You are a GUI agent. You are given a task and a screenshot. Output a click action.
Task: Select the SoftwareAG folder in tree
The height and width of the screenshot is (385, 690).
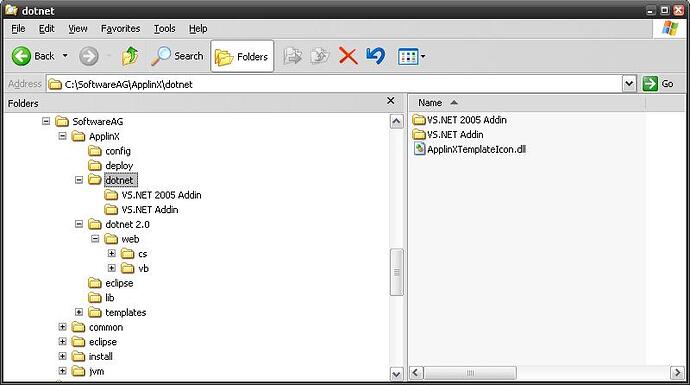click(x=90, y=121)
